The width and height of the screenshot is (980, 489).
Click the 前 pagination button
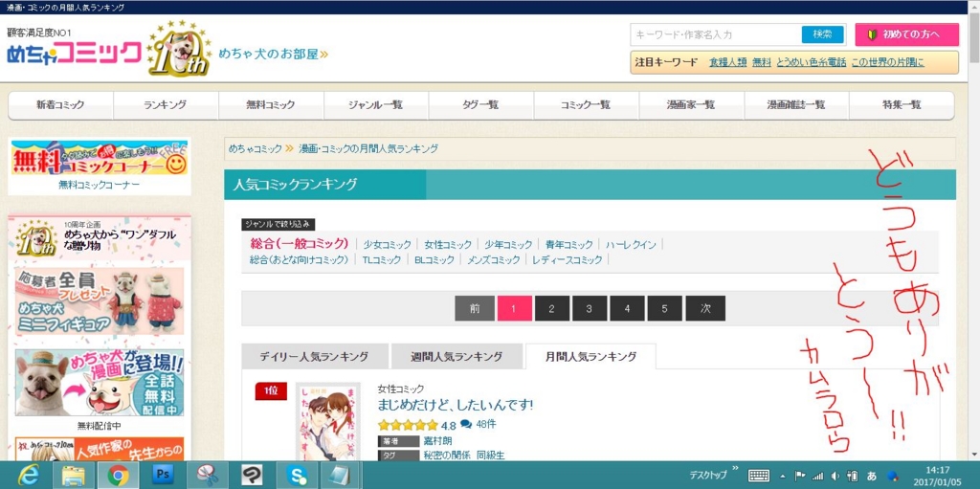coord(475,308)
